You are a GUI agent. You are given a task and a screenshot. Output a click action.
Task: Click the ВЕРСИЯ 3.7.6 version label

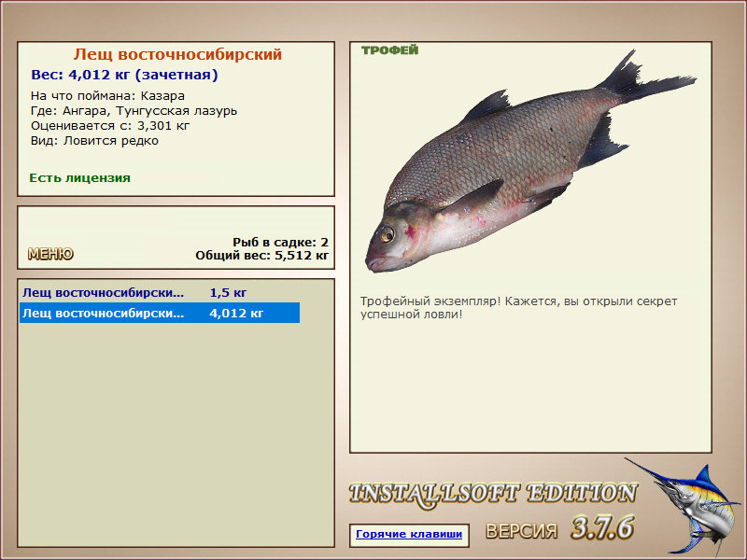(559, 528)
